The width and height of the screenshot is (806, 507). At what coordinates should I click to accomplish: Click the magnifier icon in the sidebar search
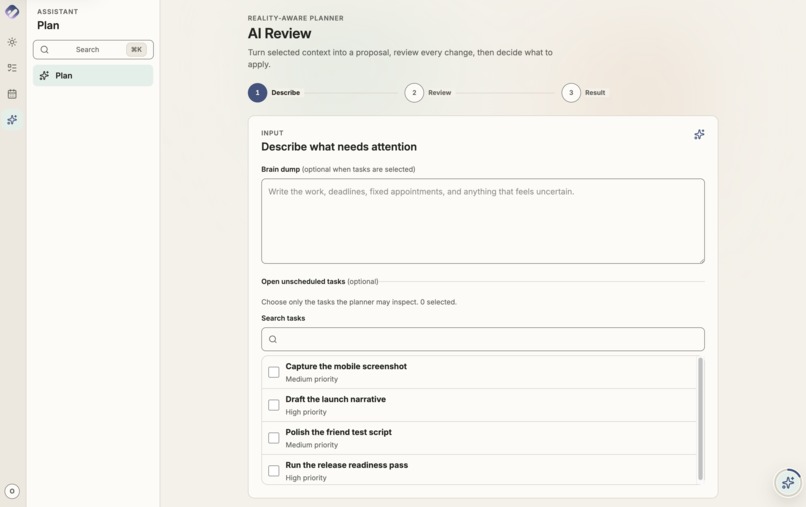(x=45, y=50)
